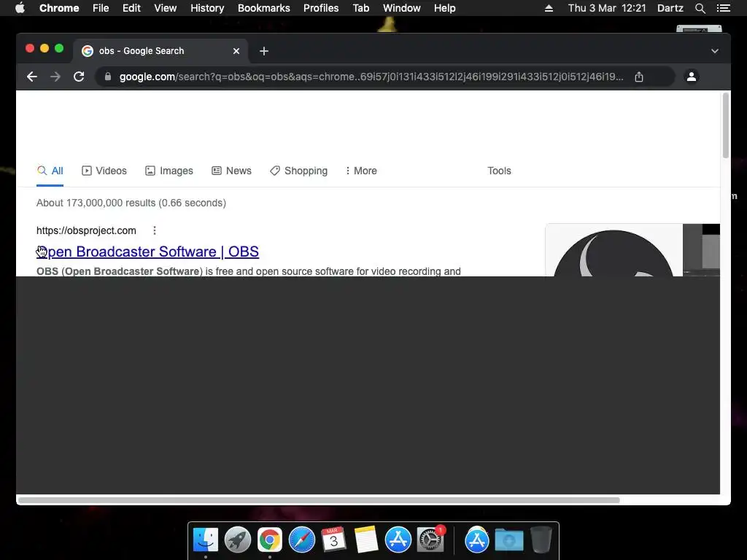Open a new tab with plus button
This screenshot has height=560, width=747.
pos(264,51)
